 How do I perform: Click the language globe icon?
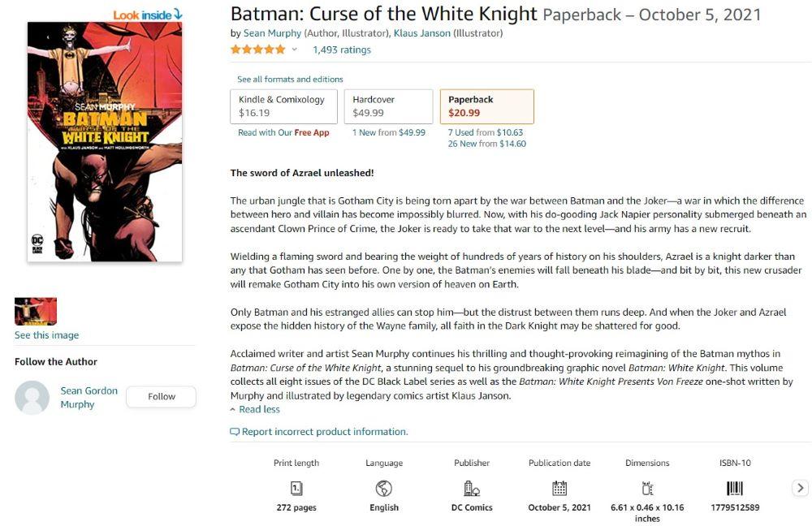pos(384,488)
